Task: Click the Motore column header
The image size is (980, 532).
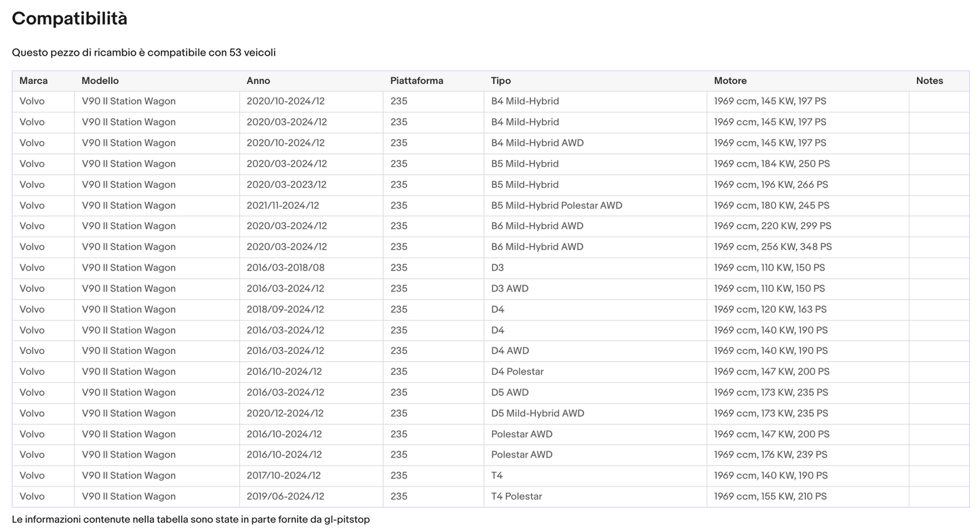Action: [730, 81]
